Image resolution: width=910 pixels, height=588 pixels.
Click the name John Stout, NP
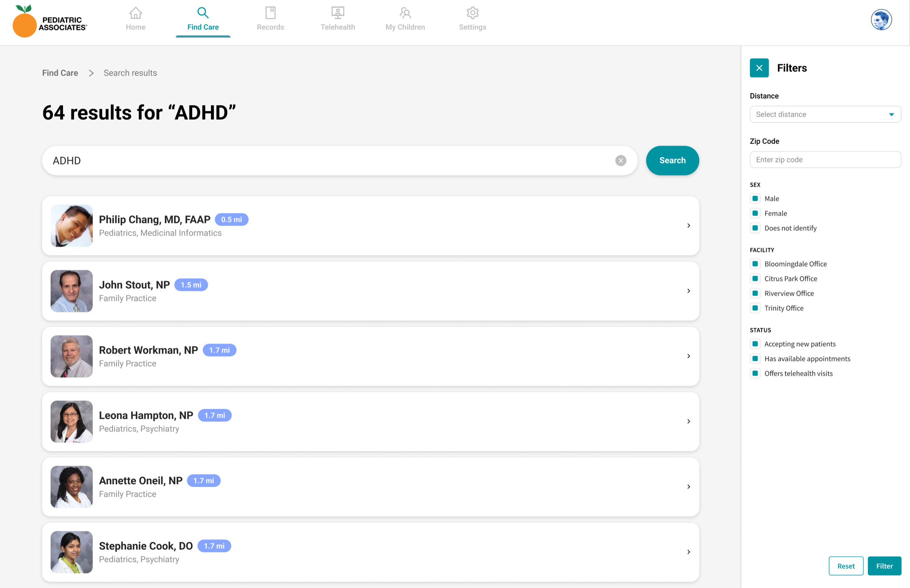[134, 285]
